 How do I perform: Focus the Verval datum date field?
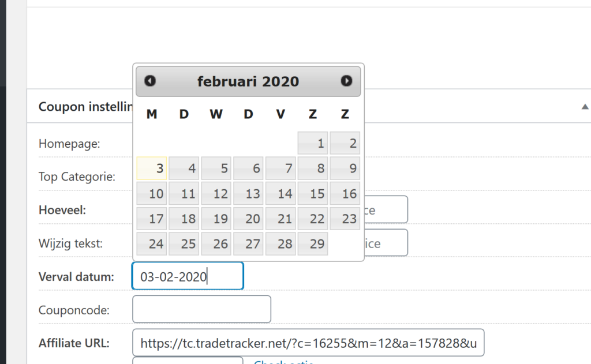tap(188, 276)
